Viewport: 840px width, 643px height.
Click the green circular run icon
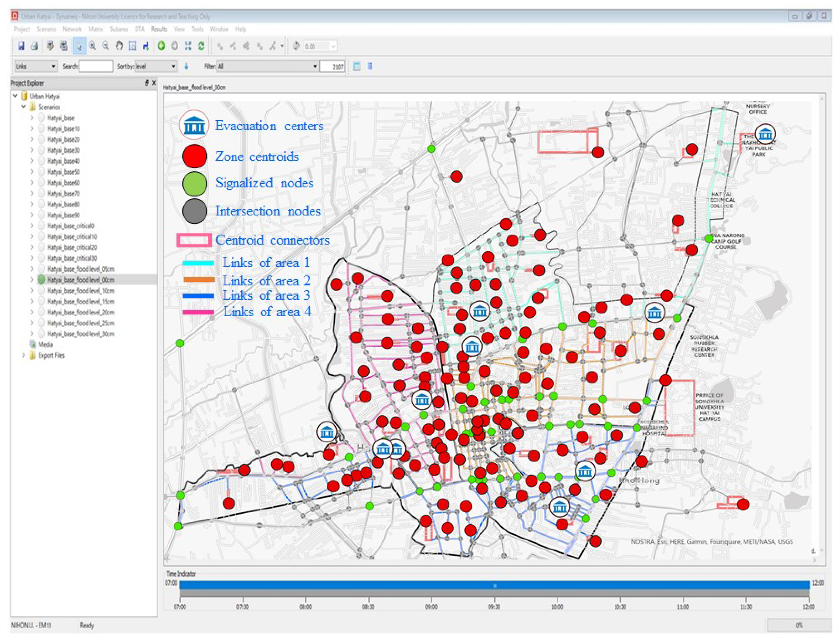[161, 46]
